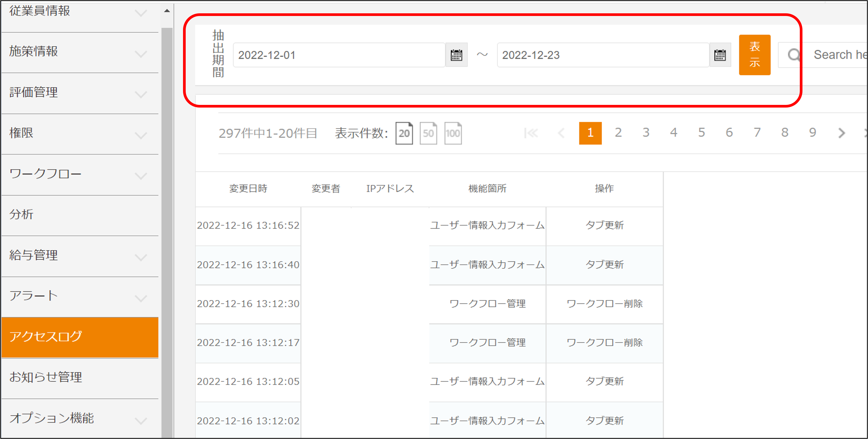Go to the next page arrow
The width and height of the screenshot is (868, 439).
coord(841,133)
